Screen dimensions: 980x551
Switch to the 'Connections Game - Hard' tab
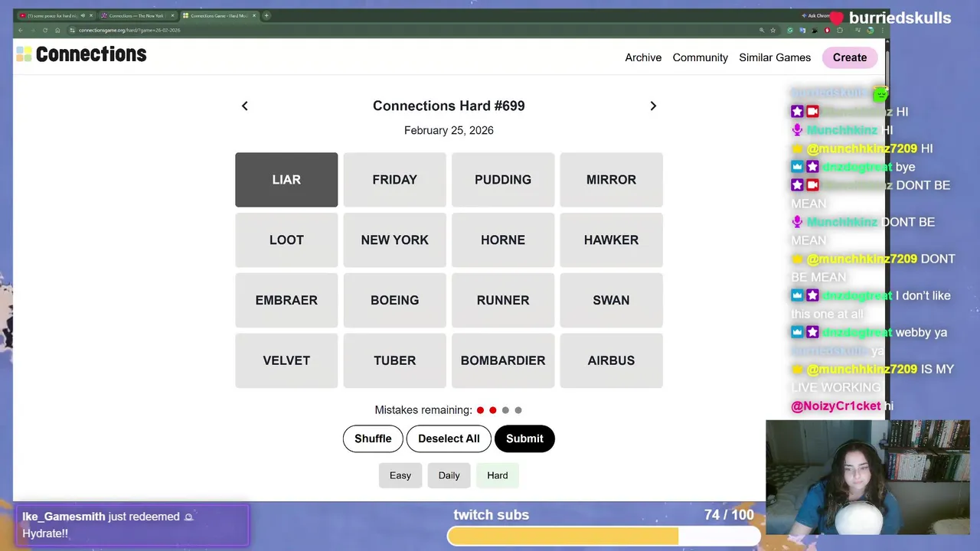click(x=219, y=15)
